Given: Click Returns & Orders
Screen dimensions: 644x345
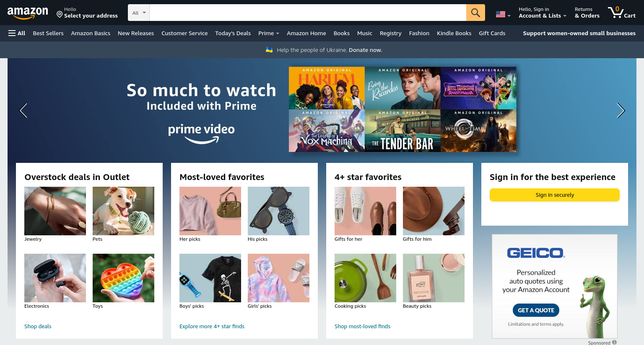Looking at the screenshot, I should coord(587,13).
